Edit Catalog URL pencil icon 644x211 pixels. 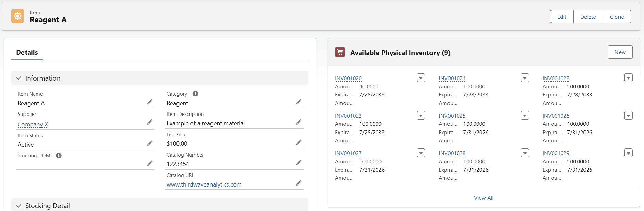click(x=299, y=183)
